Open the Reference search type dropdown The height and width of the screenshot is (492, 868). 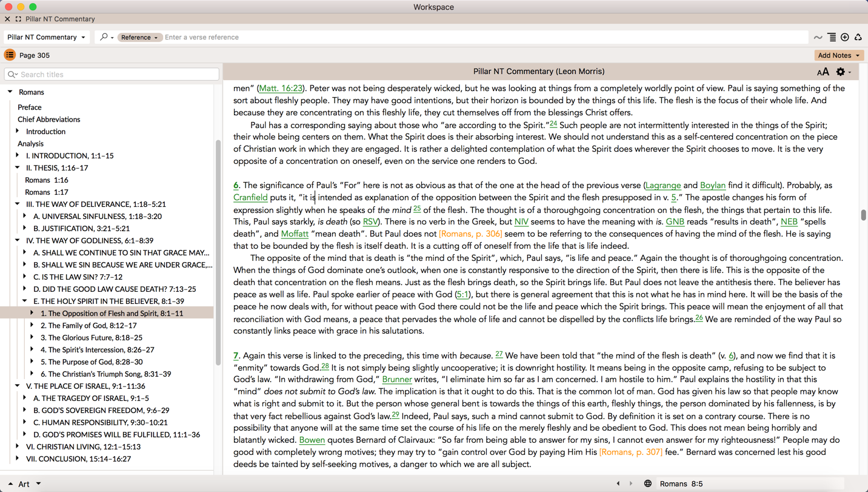click(x=139, y=38)
